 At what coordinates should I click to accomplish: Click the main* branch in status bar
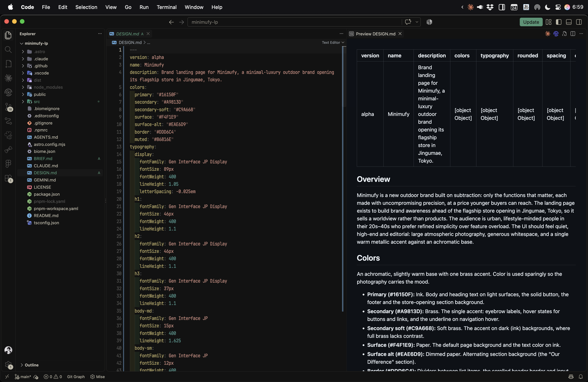pos(23,377)
